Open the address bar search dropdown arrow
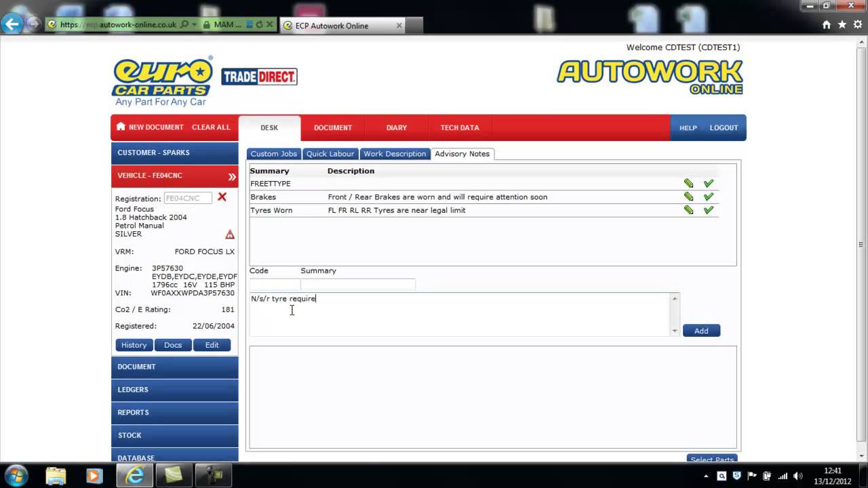 tap(194, 24)
